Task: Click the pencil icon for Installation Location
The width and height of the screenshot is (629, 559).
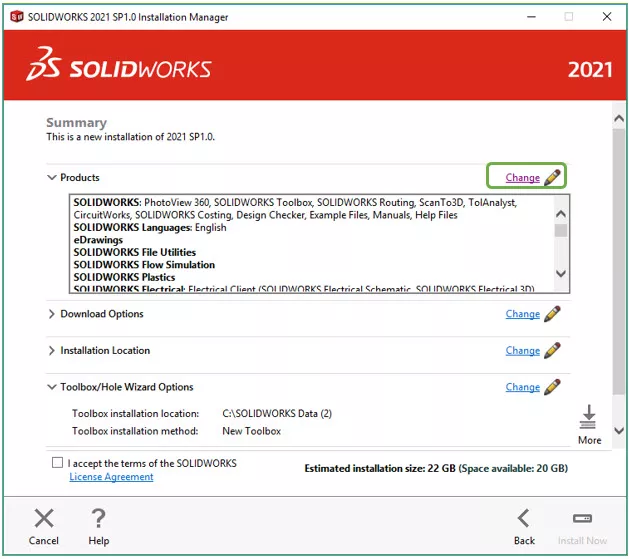Action: (552, 351)
